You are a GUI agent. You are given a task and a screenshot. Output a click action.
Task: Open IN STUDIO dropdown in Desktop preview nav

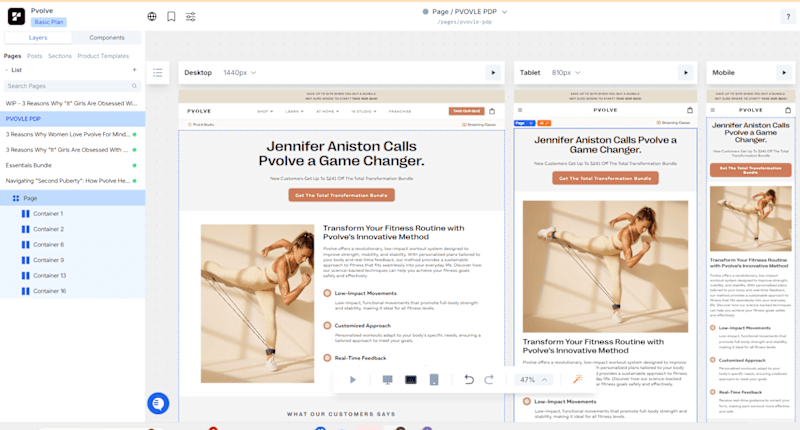364,111
